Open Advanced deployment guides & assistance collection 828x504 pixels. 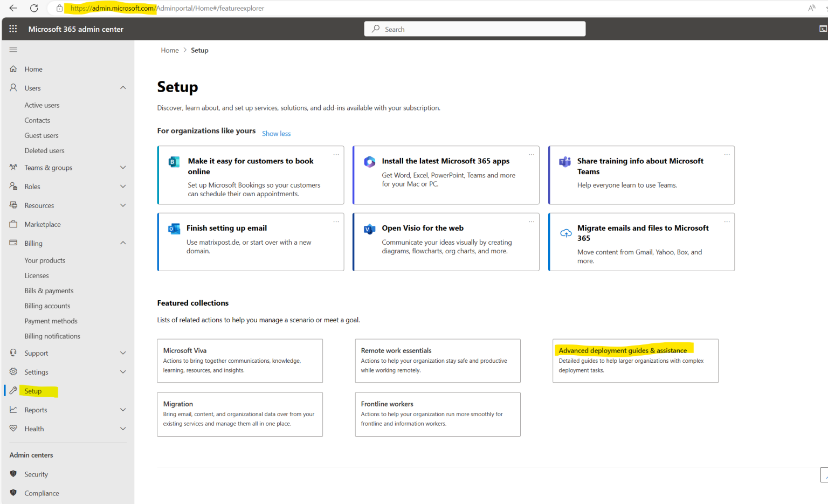tap(635, 361)
